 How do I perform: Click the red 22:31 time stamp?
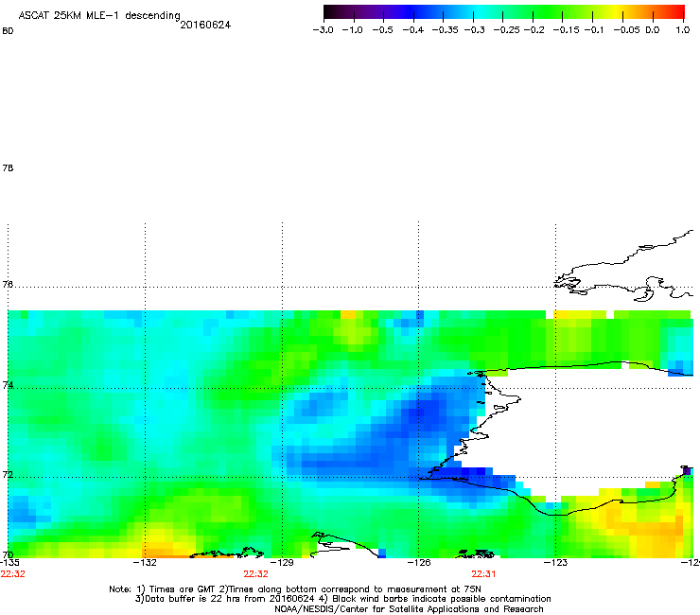point(483,574)
